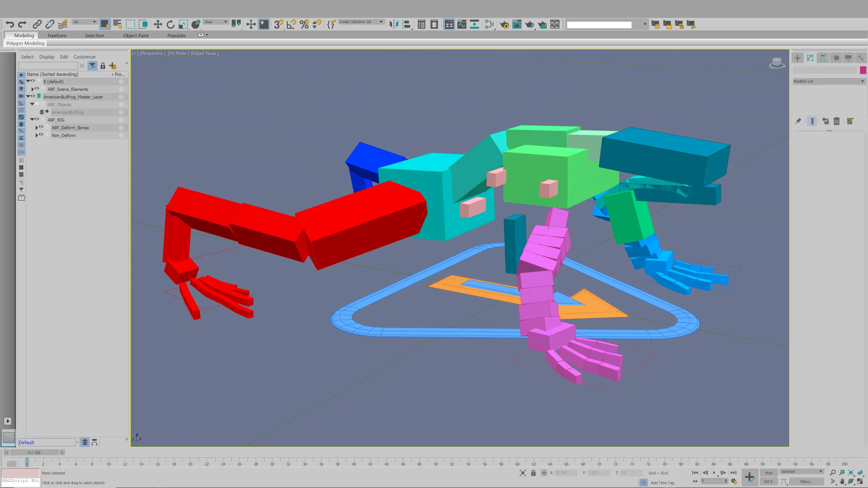Open the Rendered Frame Window

(517, 24)
